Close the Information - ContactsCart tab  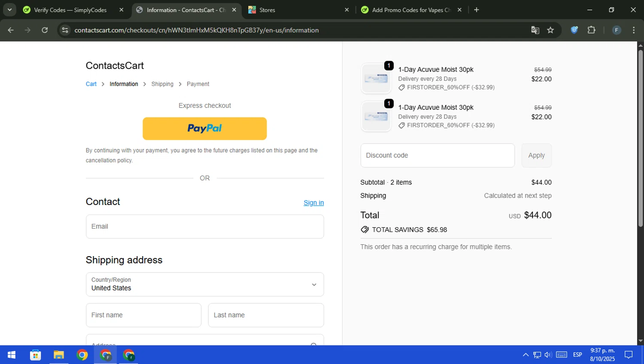coord(234,10)
